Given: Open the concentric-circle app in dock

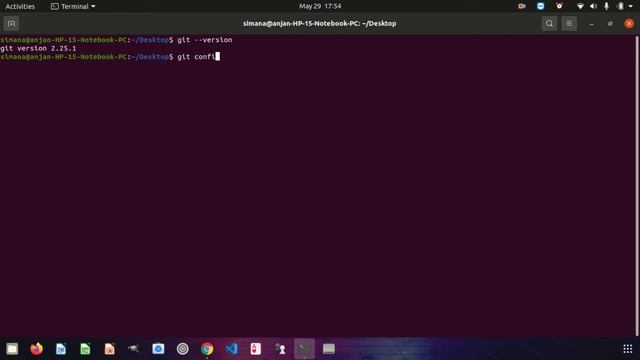Looking at the screenshot, I should pyautogui.click(x=182, y=349).
